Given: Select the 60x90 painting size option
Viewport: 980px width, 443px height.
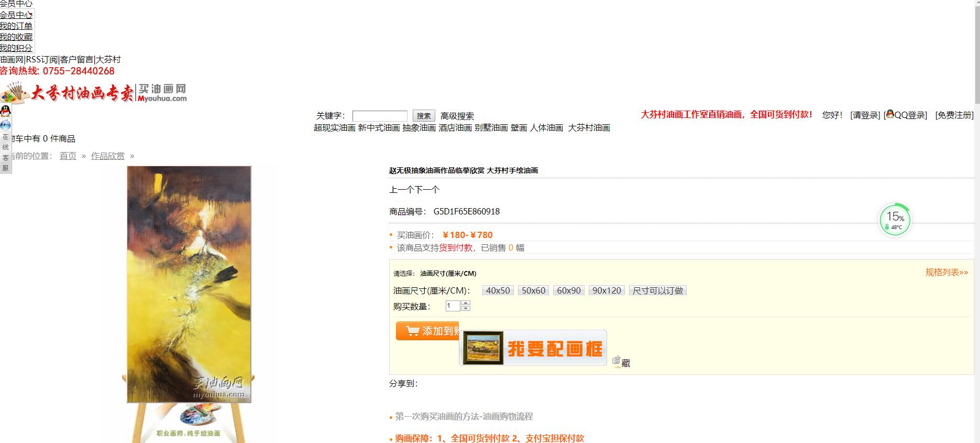Looking at the screenshot, I should tap(569, 290).
